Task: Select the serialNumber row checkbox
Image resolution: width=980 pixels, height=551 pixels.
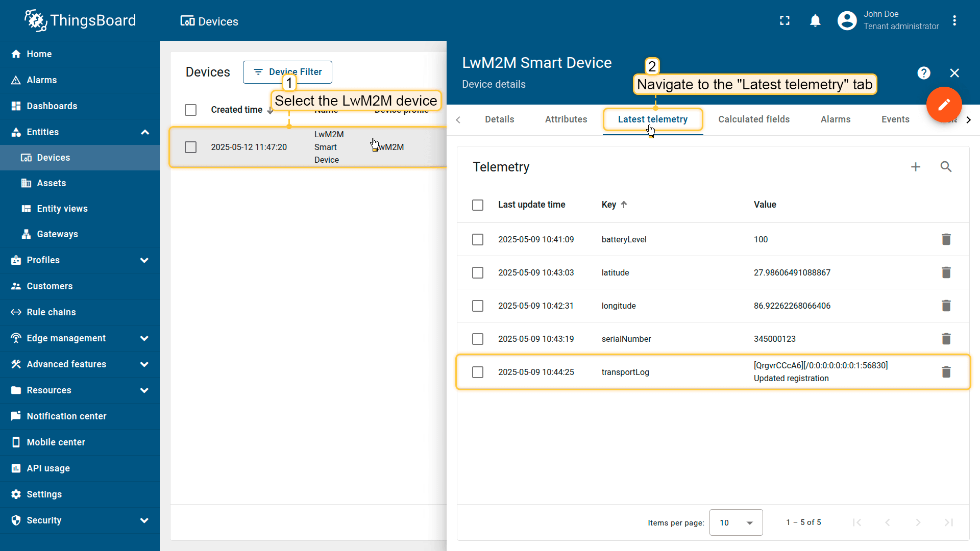Action: click(478, 339)
